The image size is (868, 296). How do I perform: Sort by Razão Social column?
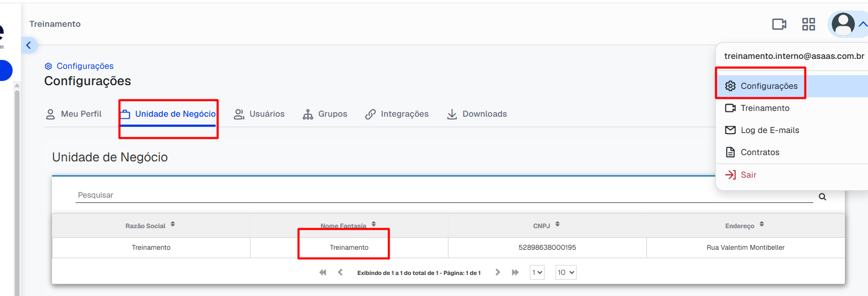point(150,226)
